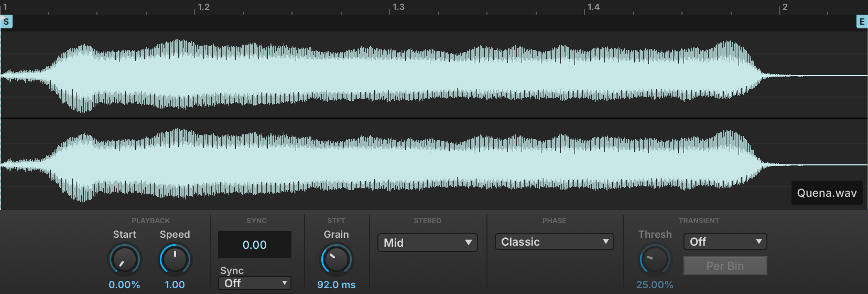Click the bar 2 ruler mark
The width and height of the screenshot is (868, 294).
785,7
